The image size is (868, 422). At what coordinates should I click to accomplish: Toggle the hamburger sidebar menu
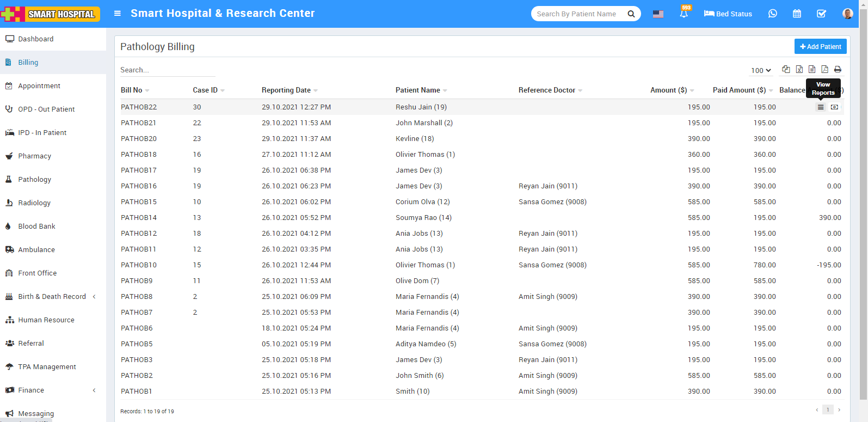tap(117, 14)
